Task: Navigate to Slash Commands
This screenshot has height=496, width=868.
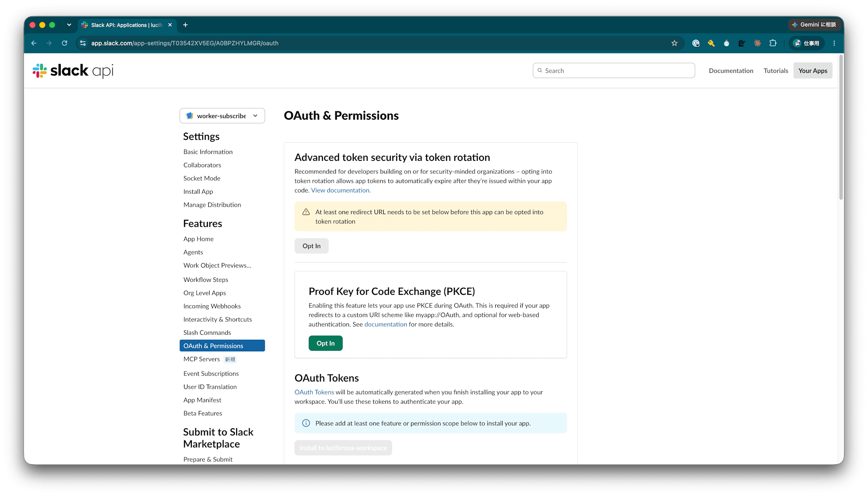Action: click(207, 333)
